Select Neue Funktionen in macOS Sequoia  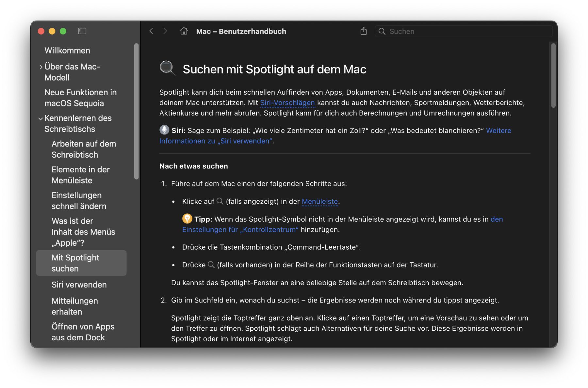[80, 98]
